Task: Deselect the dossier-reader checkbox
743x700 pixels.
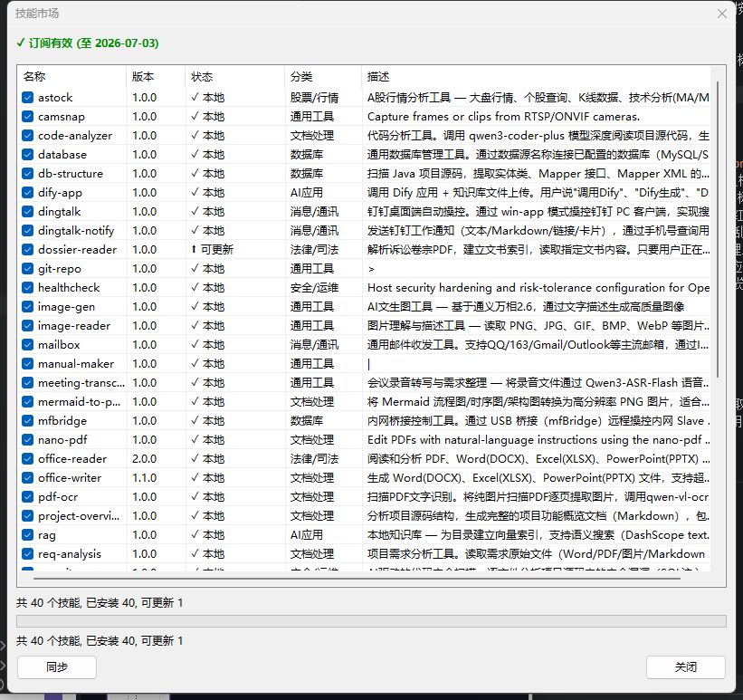Action: (28, 250)
